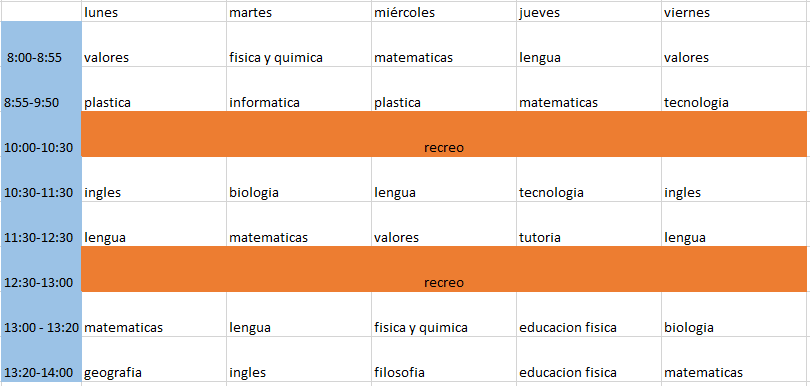Screen dimensions: 810x386
Task: Select the biologia cell on martes
Action: tap(299, 179)
